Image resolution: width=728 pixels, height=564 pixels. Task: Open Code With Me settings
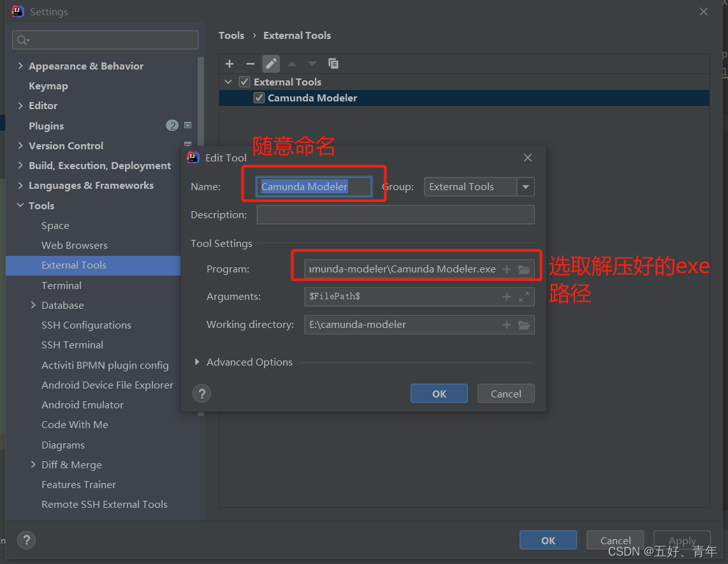tap(75, 425)
